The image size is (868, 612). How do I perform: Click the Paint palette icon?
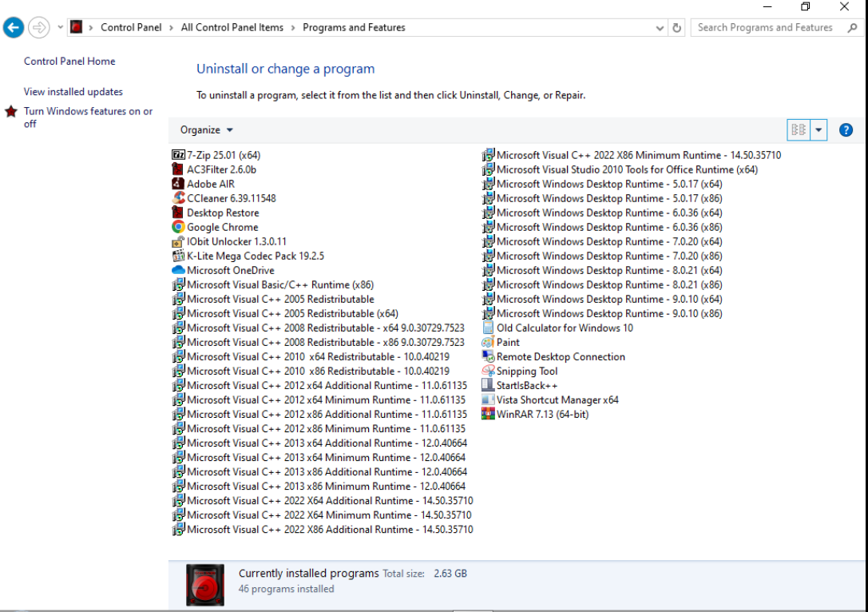[x=488, y=342]
